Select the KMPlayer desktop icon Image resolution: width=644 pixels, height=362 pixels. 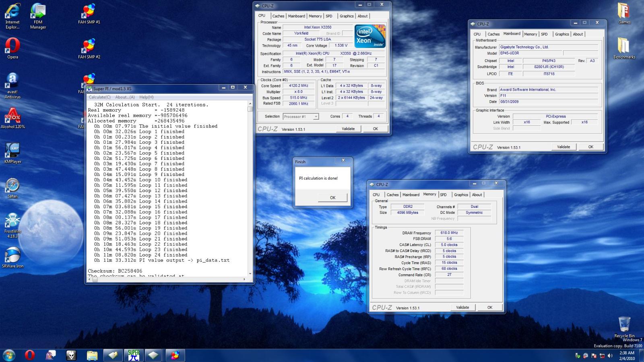point(12,153)
